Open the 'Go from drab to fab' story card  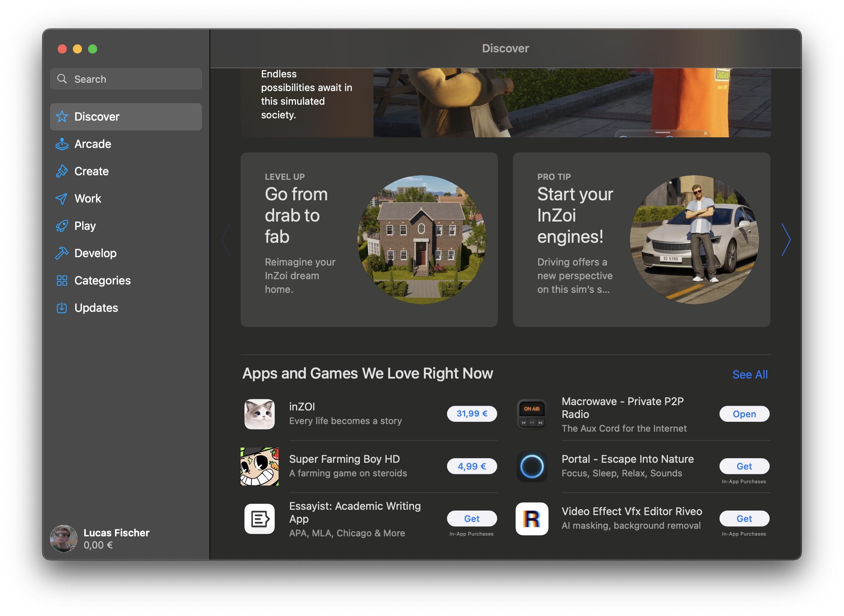coord(369,240)
